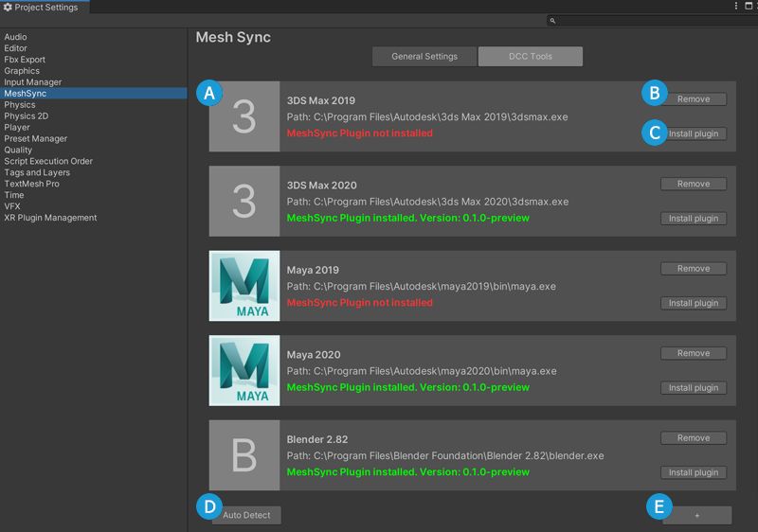
Task: Click the Blender 2.82 B icon
Action: click(244, 455)
